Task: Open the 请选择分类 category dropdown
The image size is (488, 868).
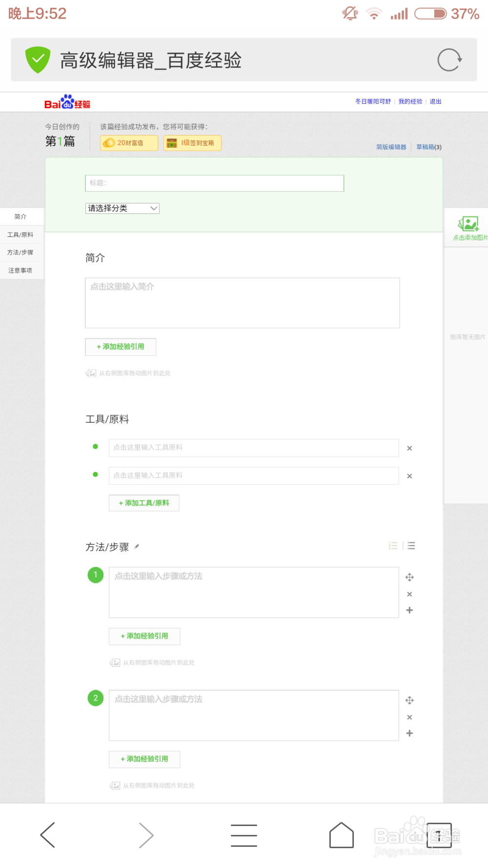Action: tap(122, 208)
